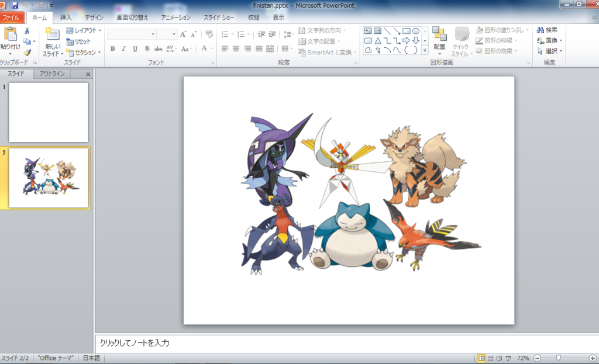Click zoom out minus button
The height and width of the screenshot is (364, 599).
coord(537,358)
